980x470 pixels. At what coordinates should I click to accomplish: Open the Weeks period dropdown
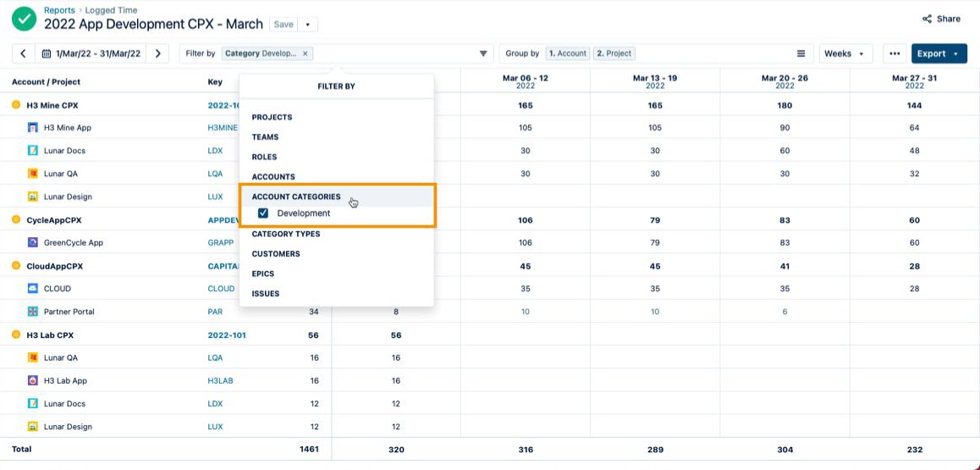[x=845, y=53]
